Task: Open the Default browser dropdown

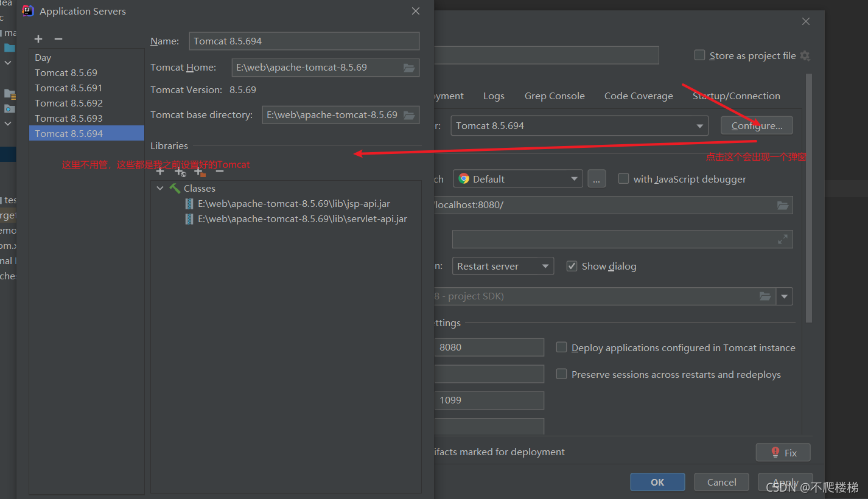Action: coord(518,179)
